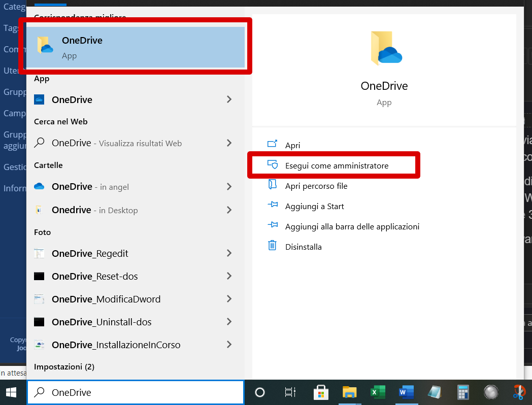Expand the OneDrive_InstallazioneInCorso chevron
The image size is (532, 405).
(229, 345)
